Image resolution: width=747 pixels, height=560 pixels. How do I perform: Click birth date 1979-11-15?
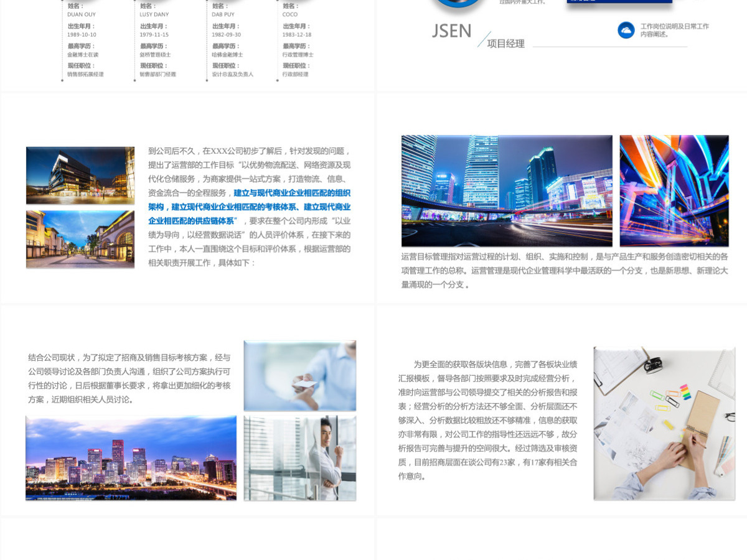click(154, 35)
